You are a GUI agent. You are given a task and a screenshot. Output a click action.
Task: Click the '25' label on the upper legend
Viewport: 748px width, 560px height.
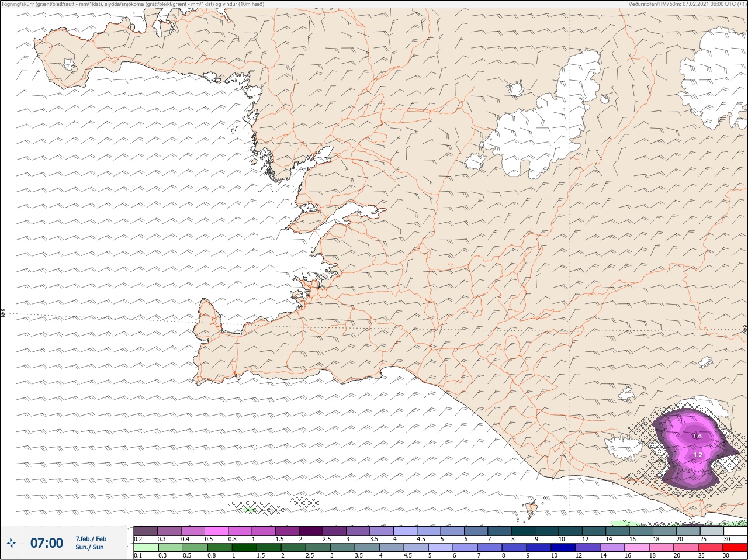(702, 539)
